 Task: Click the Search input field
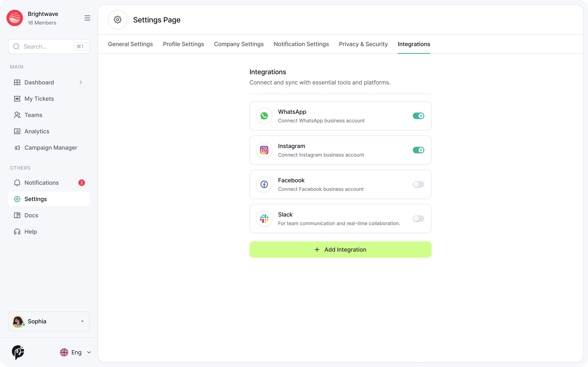tap(46, 46)
